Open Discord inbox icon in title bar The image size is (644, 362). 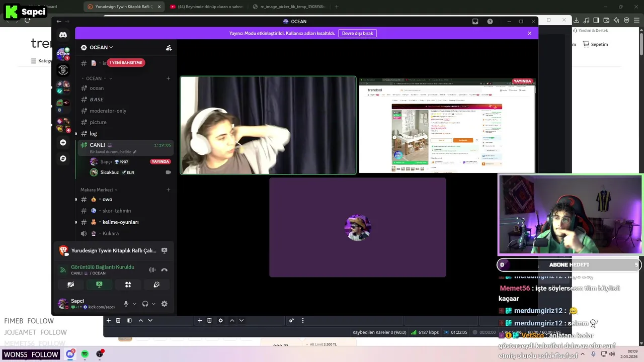point(475,22)
